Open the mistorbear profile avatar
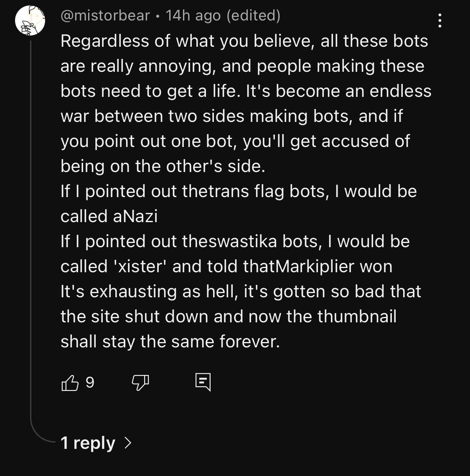This screenshot has width=470, height=476. tap(30, 21)
